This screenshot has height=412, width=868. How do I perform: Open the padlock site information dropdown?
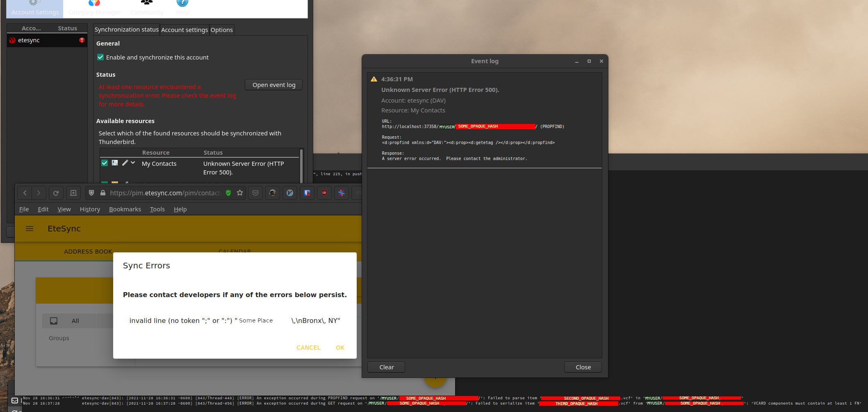(103, 193)
